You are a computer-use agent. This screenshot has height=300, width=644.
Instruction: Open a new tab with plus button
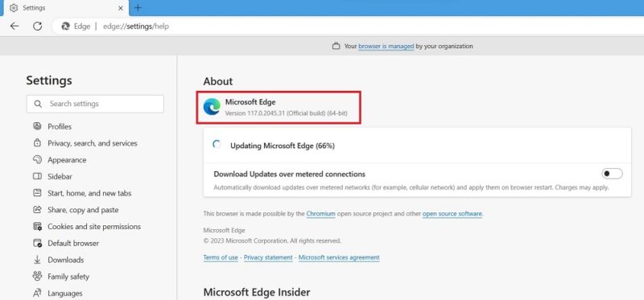pyautogui.click(x=138, y=7)
